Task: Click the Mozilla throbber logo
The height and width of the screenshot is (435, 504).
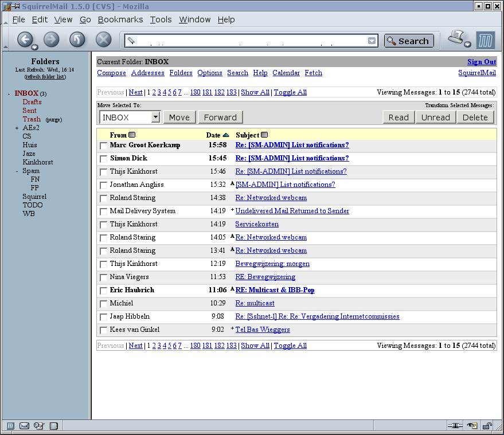Action: (x=485, y=41)
